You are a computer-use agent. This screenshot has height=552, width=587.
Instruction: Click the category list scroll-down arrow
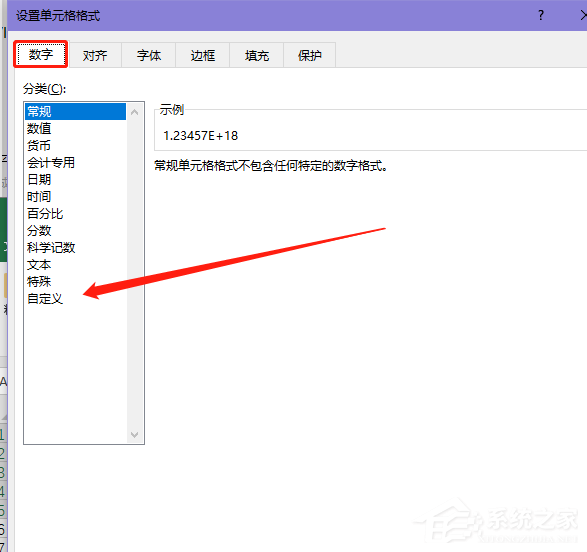click(x=135, y=434)
